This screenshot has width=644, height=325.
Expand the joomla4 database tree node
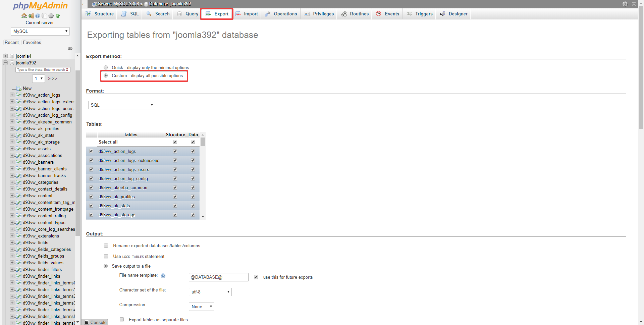click(x=5, y=56)
